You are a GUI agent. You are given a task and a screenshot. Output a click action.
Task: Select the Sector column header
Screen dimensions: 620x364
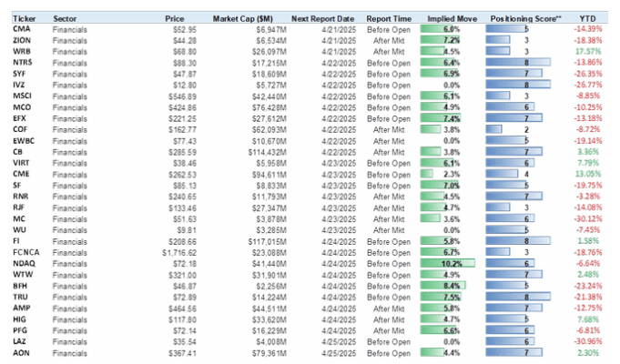click(x=65, y=17)
